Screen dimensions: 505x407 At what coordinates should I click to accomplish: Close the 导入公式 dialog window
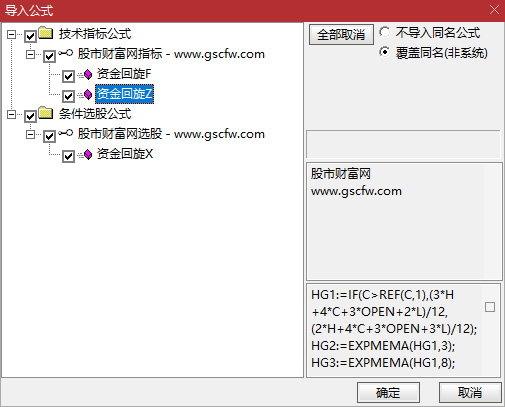[494, 10]
